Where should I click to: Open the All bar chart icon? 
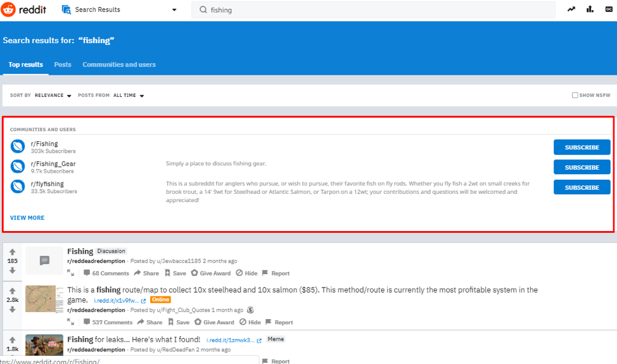pos(590,9)
